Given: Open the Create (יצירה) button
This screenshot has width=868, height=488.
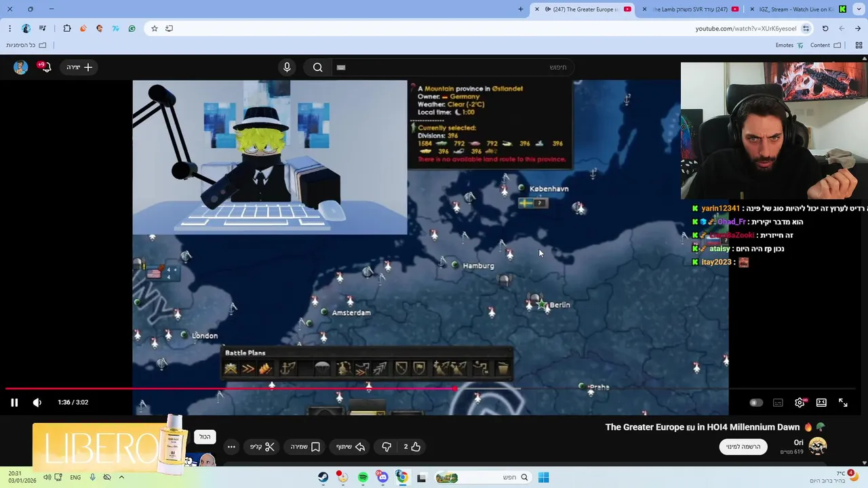Looking at the screenshot, I should coord(79,67).
